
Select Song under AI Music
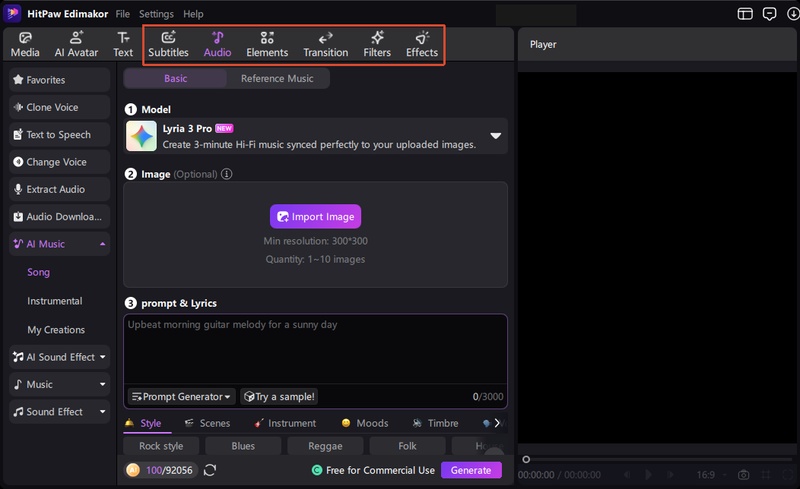tap(39, 272)
